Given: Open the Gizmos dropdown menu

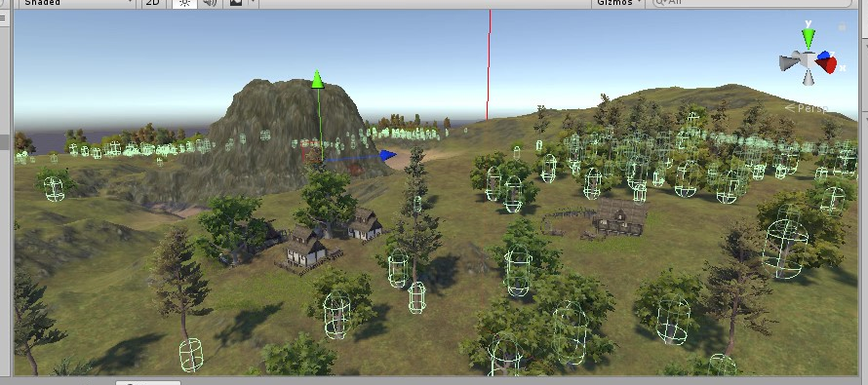Looking at the screenshot, I should (x=619, y=3).
